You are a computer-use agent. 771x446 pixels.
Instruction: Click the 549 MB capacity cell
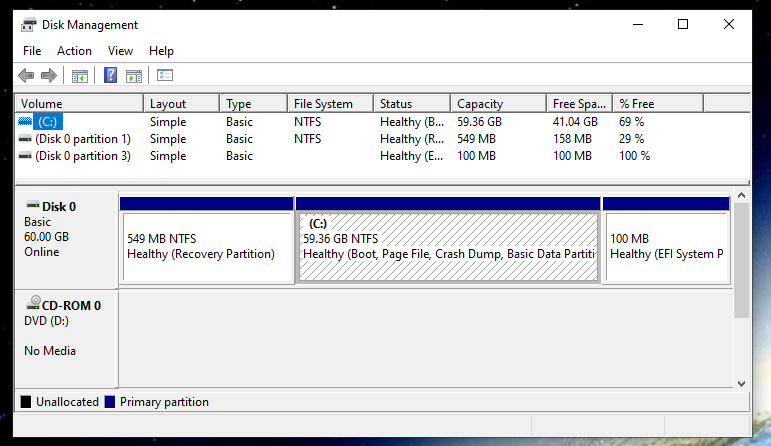[476, 139]
